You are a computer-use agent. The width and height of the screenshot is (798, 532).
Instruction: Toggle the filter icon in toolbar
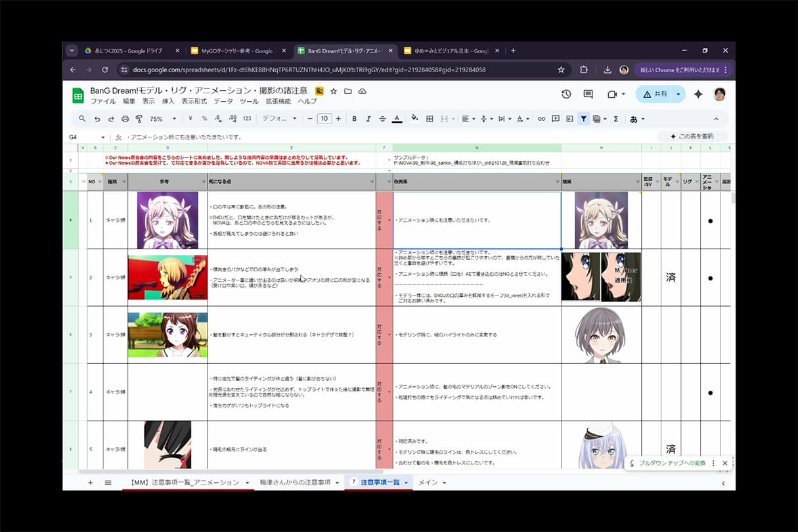pyautogui.click(x=583, y=119)
